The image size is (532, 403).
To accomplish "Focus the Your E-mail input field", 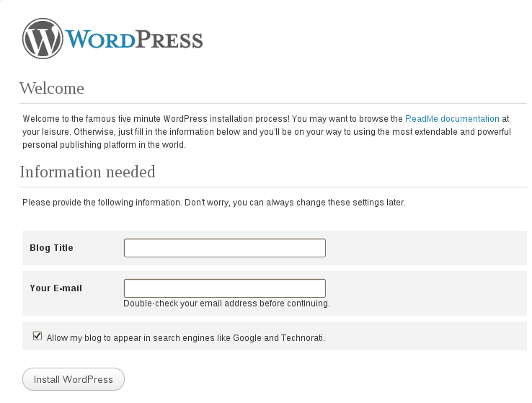I will [x=225, y=288].
